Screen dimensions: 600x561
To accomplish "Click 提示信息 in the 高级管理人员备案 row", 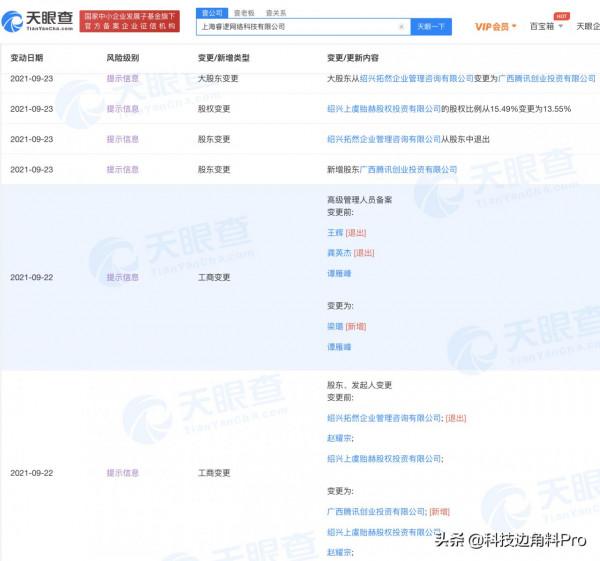I will [x=122, y=277].
